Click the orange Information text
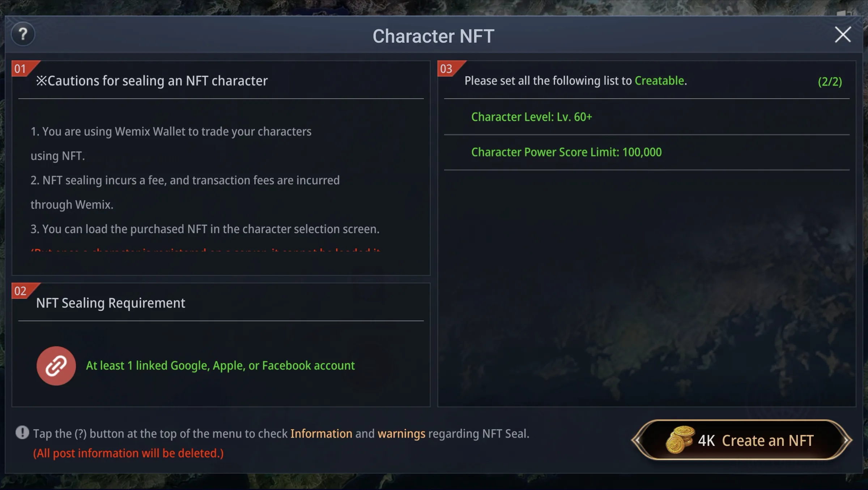The width and height of the screenshot is (868, 490). click(x=321, y=434)
